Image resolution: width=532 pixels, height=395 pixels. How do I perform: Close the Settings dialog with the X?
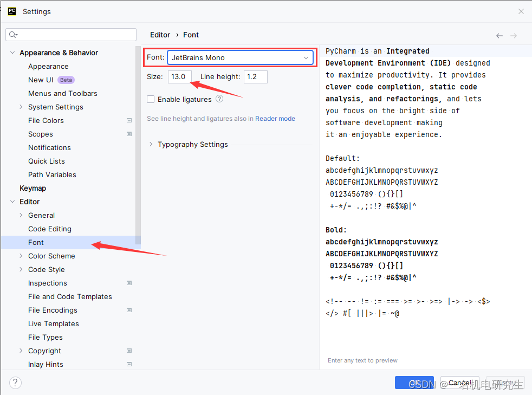[521, 11]
